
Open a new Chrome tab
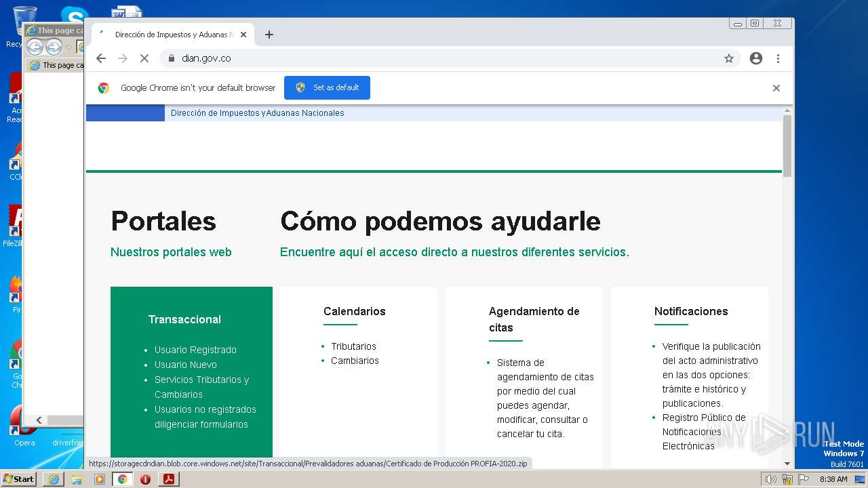point(269,35)
